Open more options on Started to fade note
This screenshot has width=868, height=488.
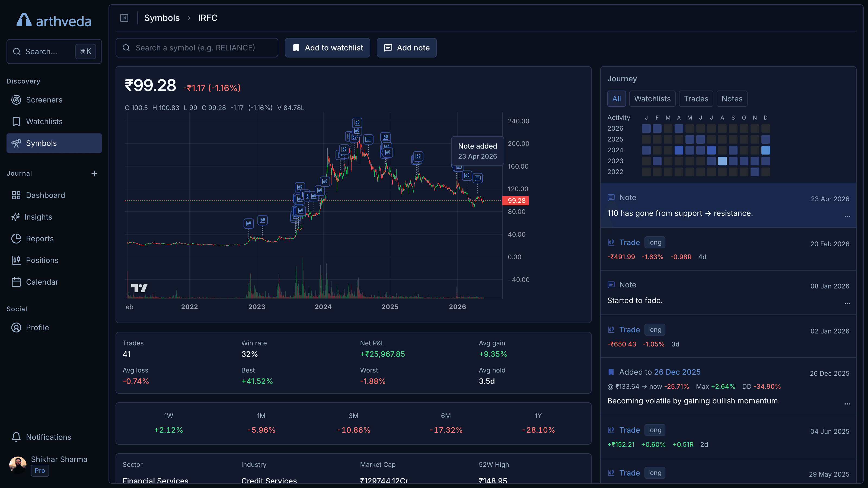coord(847,303)
